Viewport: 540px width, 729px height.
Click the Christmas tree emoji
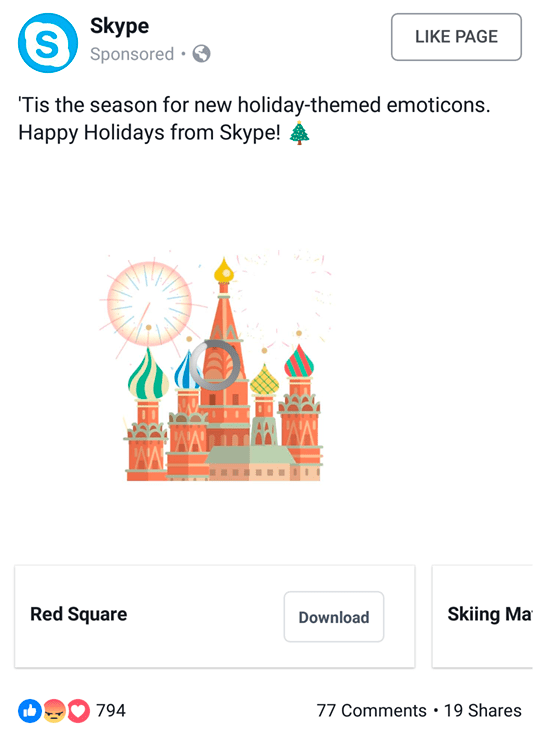(299, 133)
